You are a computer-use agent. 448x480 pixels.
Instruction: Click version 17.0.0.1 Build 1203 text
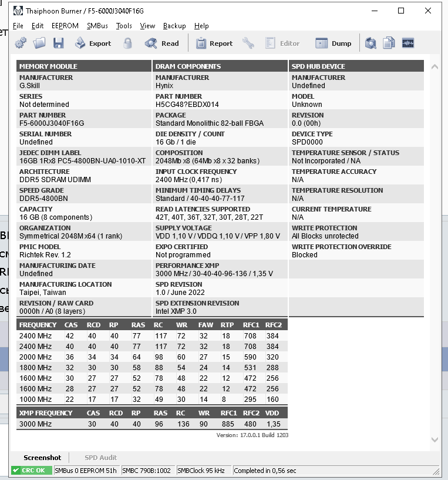[x=252, y=435]
